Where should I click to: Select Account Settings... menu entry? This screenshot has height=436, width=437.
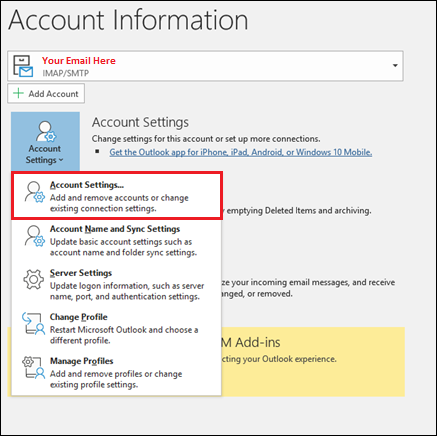click(x=117, y=196)
